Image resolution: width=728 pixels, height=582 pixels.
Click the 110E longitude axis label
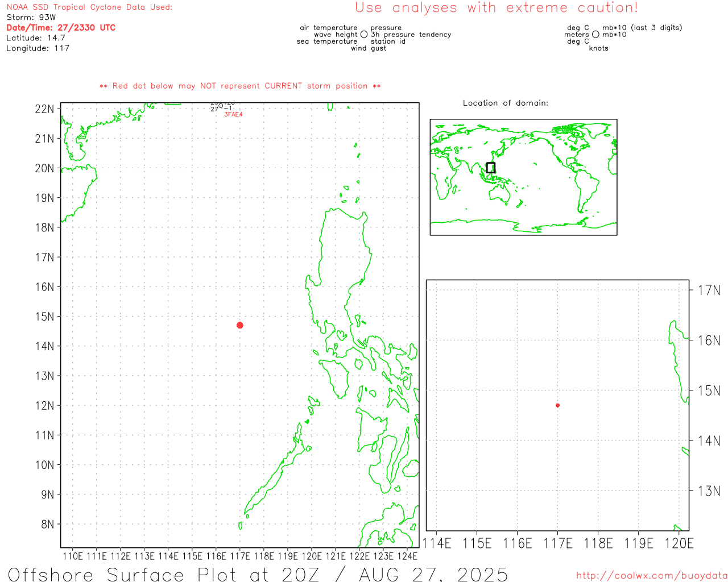coord(73,556)
